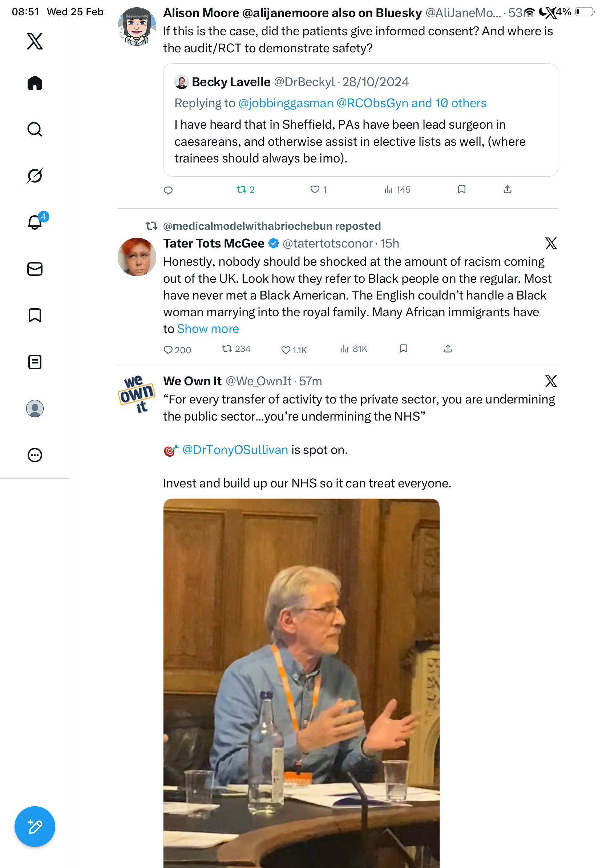Like the Tater Tots McGee post

tap(286, 350)
